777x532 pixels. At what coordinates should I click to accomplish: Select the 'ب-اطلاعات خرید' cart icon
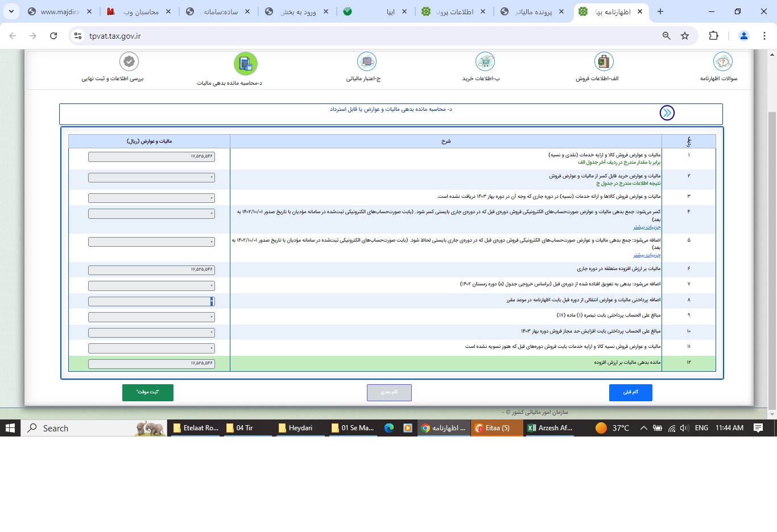coord(485,61)
